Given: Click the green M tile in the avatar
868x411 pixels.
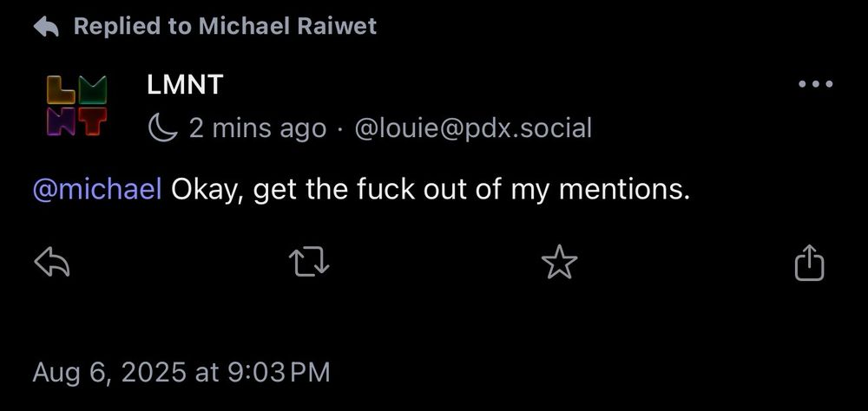Looking at the screenshot, I should click(93, 90).
